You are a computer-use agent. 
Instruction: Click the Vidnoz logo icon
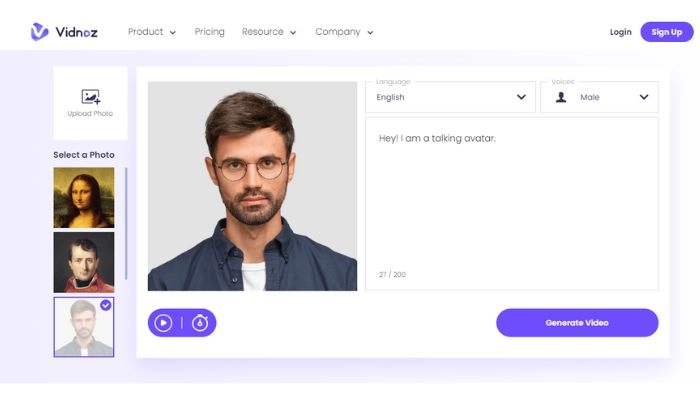point(39,32)
